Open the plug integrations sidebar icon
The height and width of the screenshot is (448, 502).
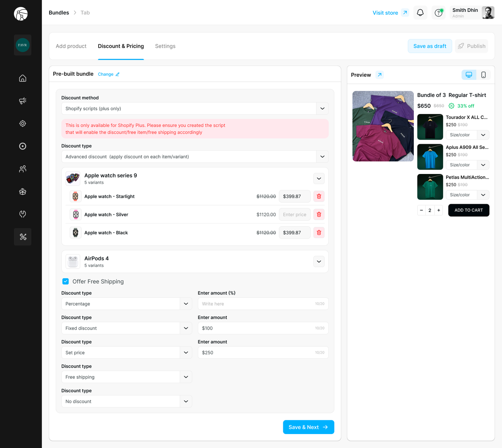click(23, 214)
